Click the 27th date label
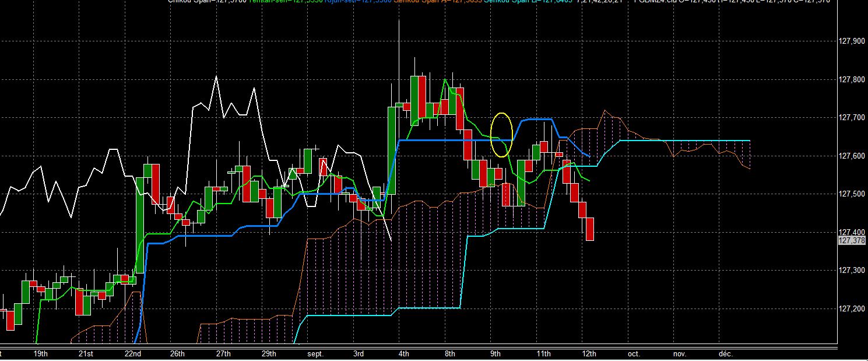This screenshot has width=868, height=361. tap(223, 354)
